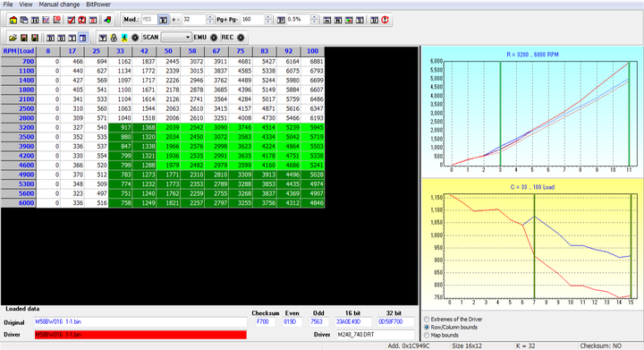Open the BitPower menu
Screen dimensions: 644x350
[98, 4]
